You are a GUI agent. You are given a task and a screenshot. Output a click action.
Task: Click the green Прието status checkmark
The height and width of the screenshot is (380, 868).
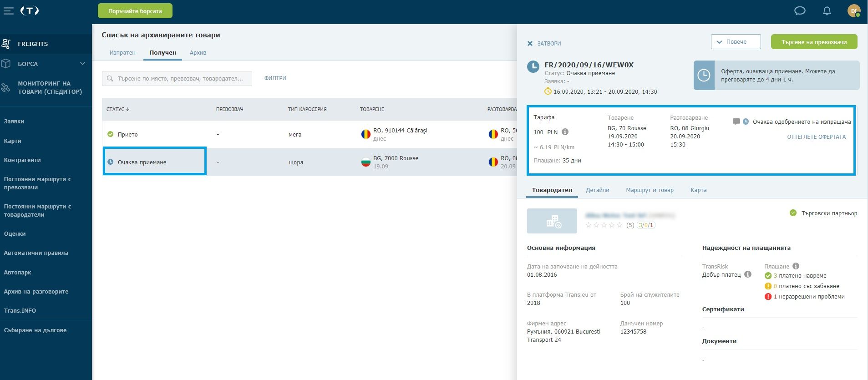coord(110,134)
